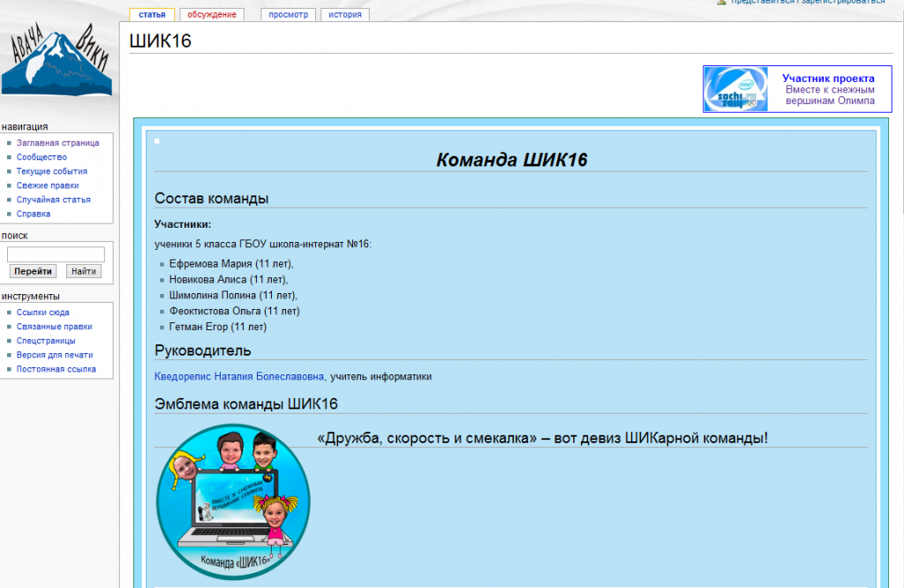Click the Шимолина Полина list entry
904x588 pixels.
233,295
